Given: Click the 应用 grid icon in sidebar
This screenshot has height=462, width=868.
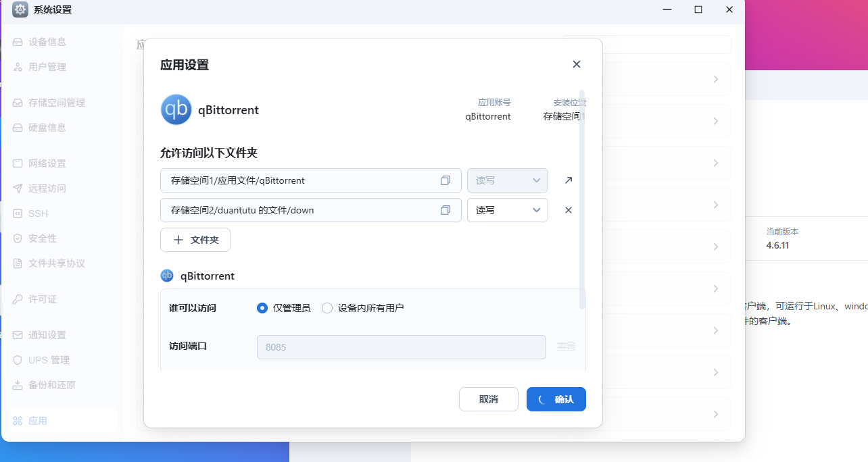Looking at the screenshot, I should [x=18, y=421].
